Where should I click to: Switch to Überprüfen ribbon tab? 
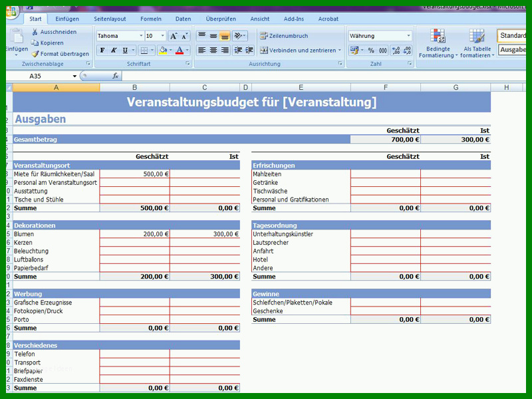pyautogui.click(x=221, y=19)
